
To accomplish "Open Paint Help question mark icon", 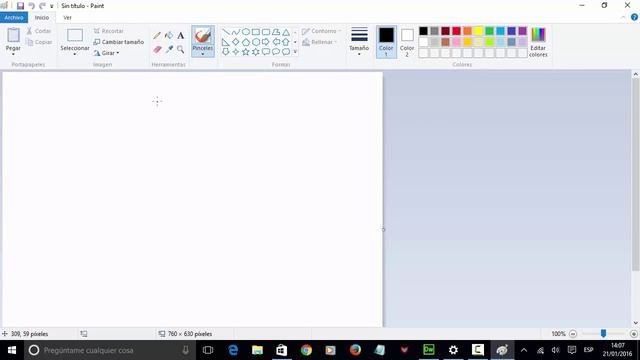I will (634, 17).
